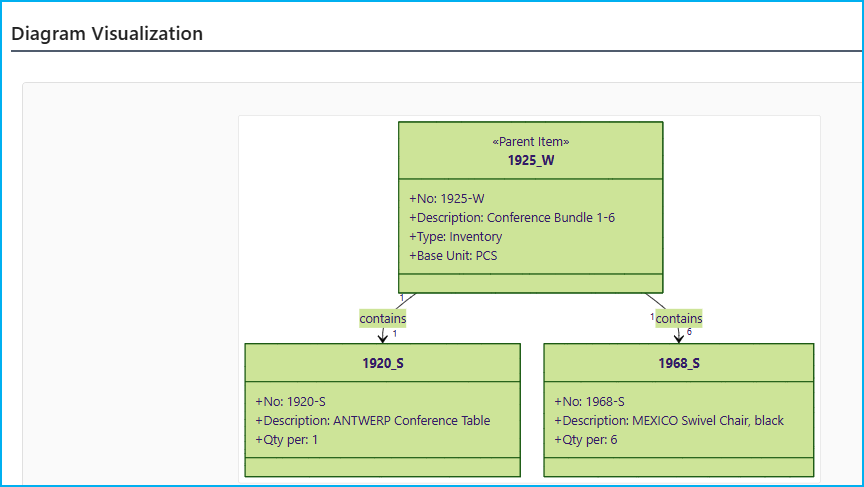Select the ANTWERP Conference Table description
The image size is (864, 487).
tap(373, 421)
